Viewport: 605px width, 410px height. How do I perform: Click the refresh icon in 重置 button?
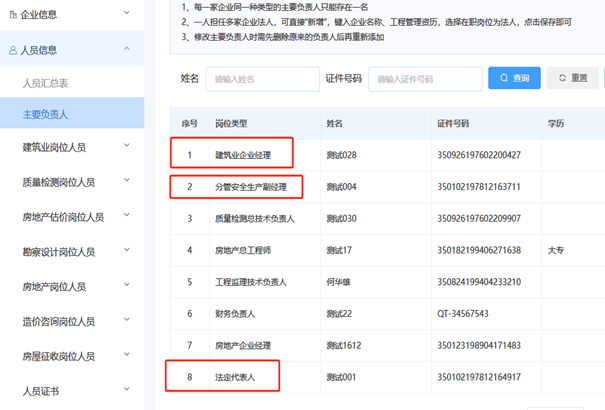click(563, 78)
